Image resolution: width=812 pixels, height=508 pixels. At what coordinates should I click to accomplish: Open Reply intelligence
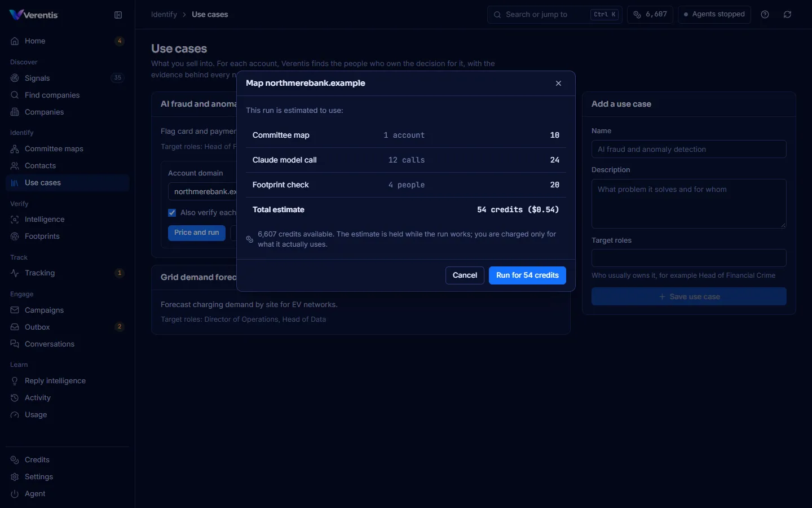click(67, 380)
